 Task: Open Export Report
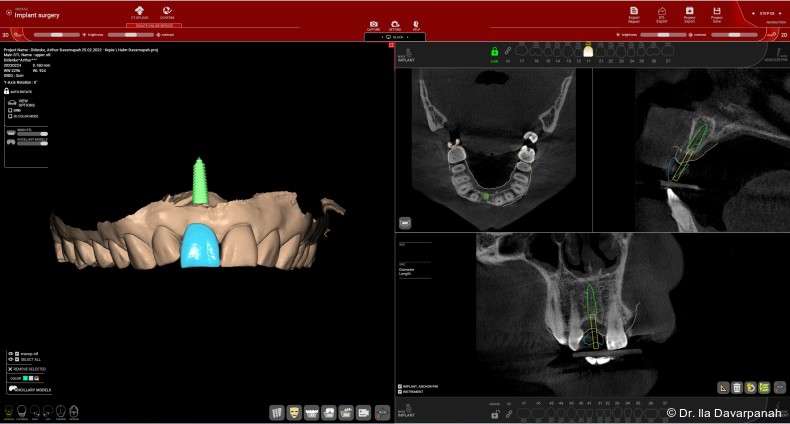(x=634, y=13)
